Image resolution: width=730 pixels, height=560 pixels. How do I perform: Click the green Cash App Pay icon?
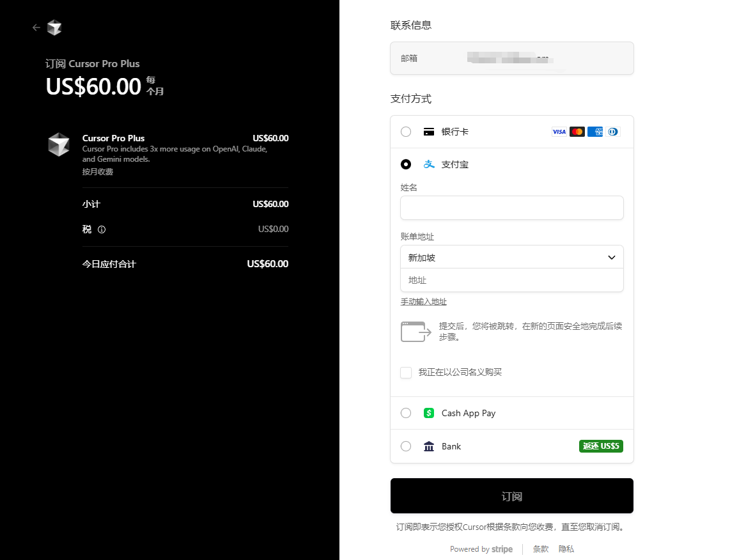click(429, 413)
